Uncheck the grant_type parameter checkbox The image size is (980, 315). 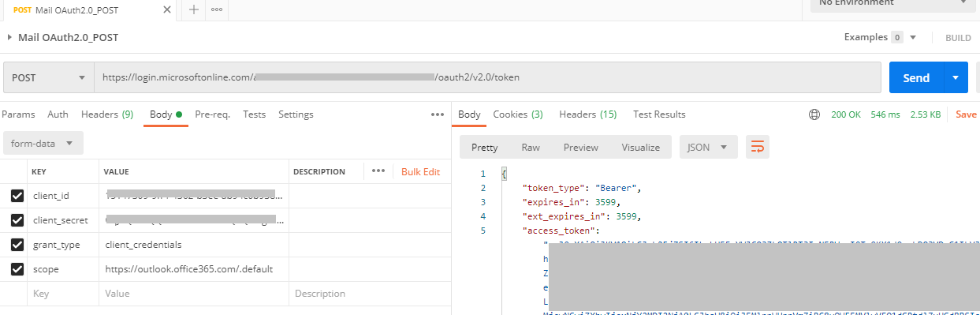pyautogui.click(x=17, y=245)
